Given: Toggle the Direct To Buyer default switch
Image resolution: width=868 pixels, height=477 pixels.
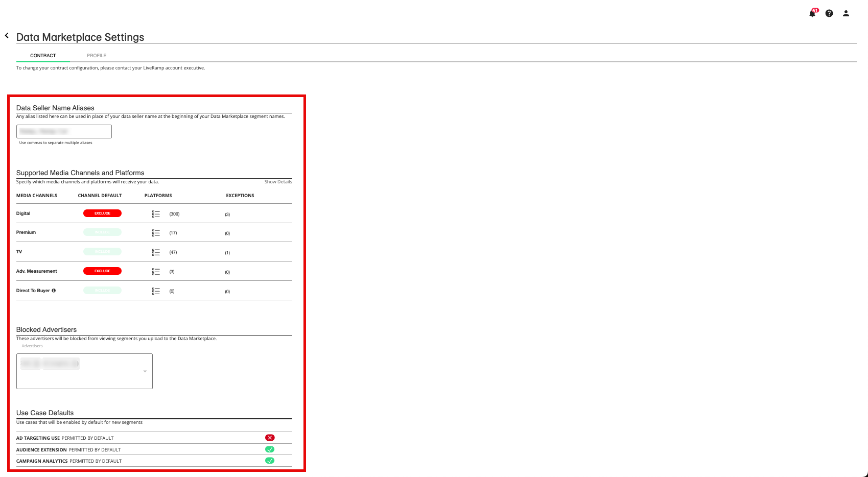Looking at the screenshot, I should click(x=102, y=291).
